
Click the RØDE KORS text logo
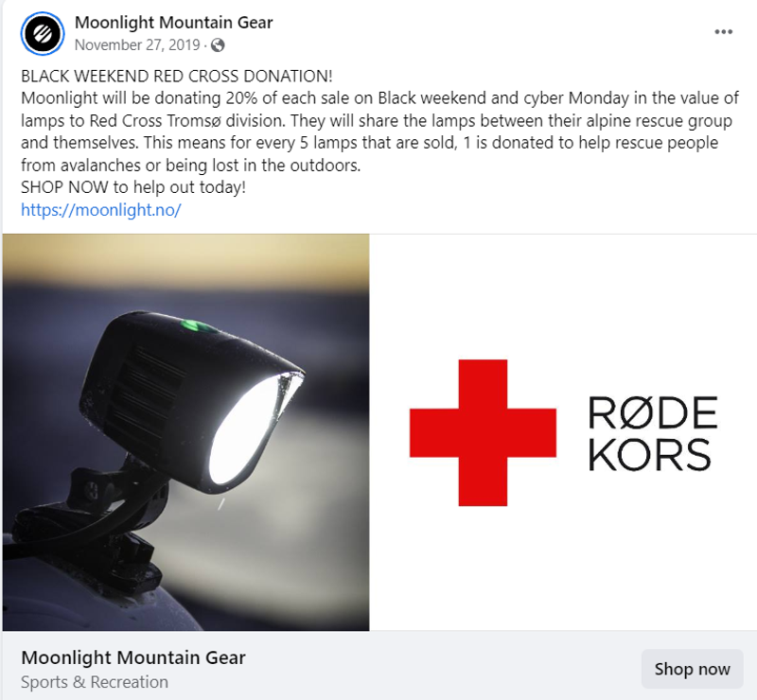(652, 433)
